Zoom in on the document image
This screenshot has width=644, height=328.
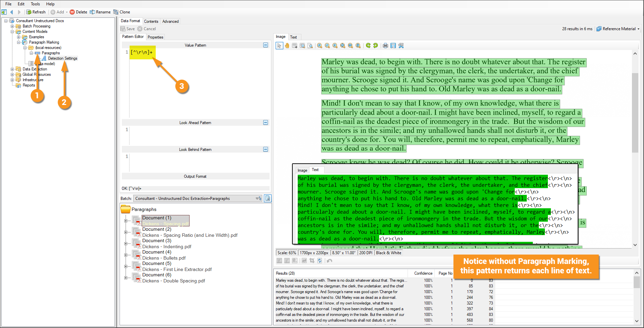click(x=320, y=46)
